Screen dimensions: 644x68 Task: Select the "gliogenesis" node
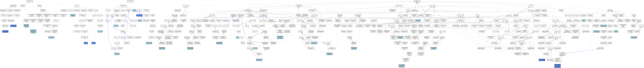301,37
